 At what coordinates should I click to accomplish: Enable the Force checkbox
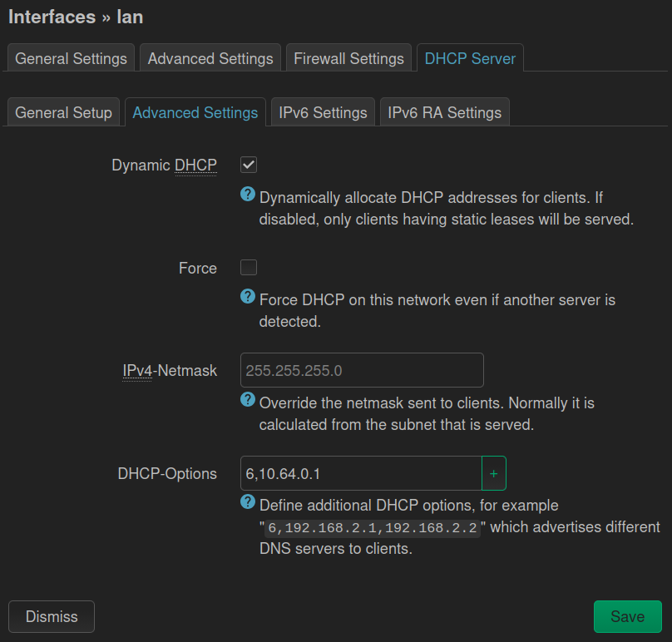point(249,268)
